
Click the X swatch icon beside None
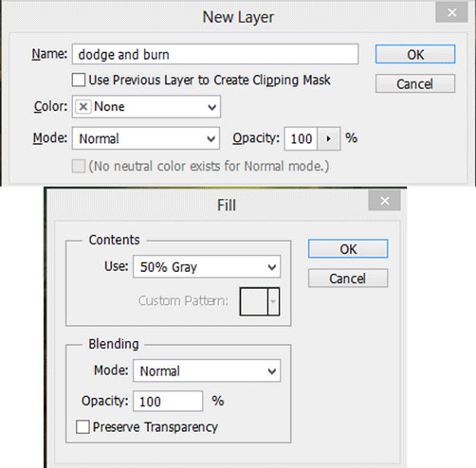pos(83,107)
